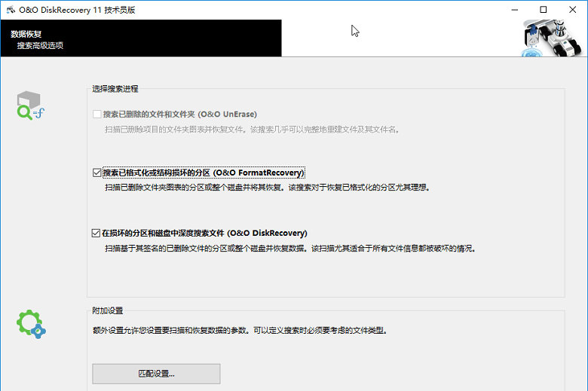Click the magnifier search process icon
This screenshot has height=391, width=588.
[x=30, y=105]
